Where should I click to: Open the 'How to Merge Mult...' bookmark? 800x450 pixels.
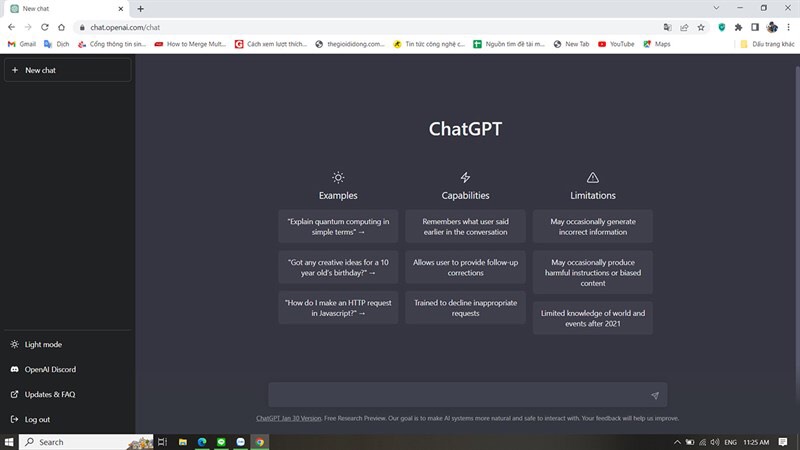point(190,44)
